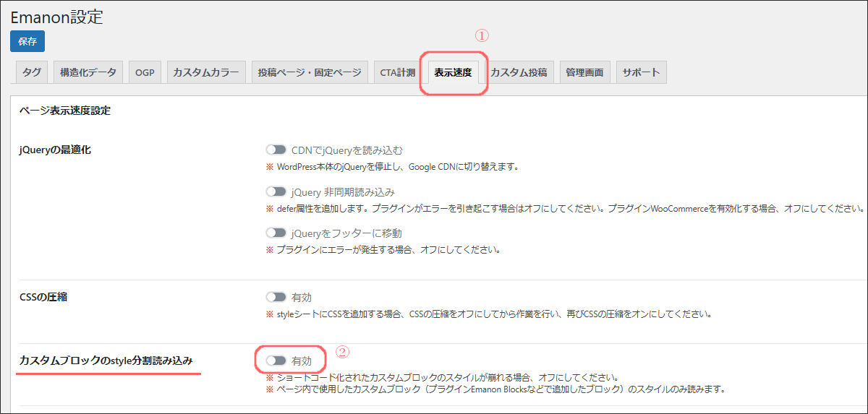The width and height of the screenshot is (868, 414).
Task: Click the 保存 save button
Action: coord(27,41)
